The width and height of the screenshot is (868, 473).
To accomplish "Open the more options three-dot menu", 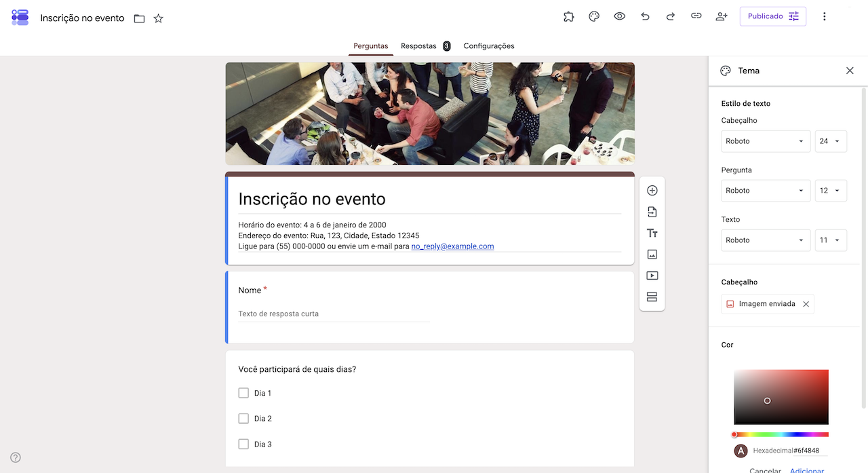I will [x=825, y=16].
